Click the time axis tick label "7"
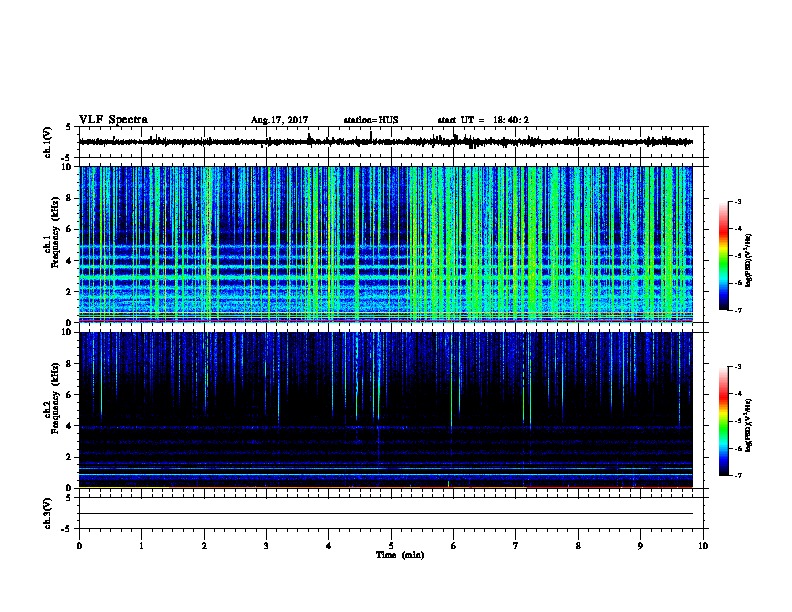The height and width of the screenshot is (612, 792). point(516,546)
